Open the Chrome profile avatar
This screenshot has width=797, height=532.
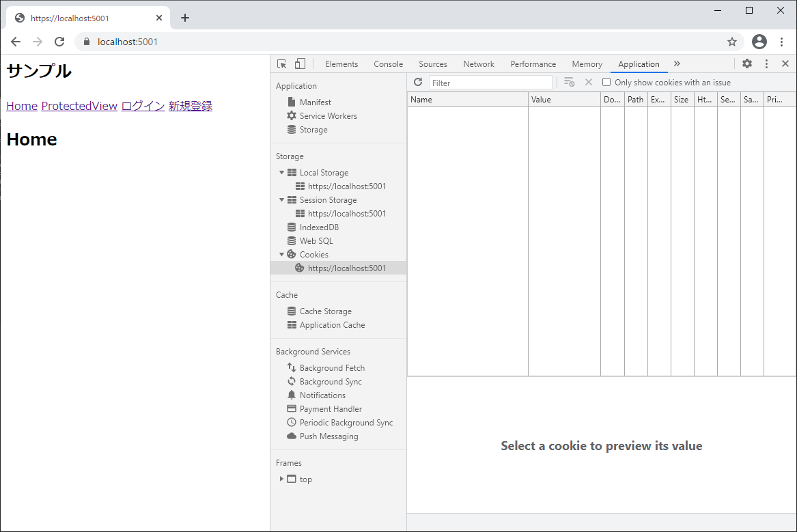(759, 42)
